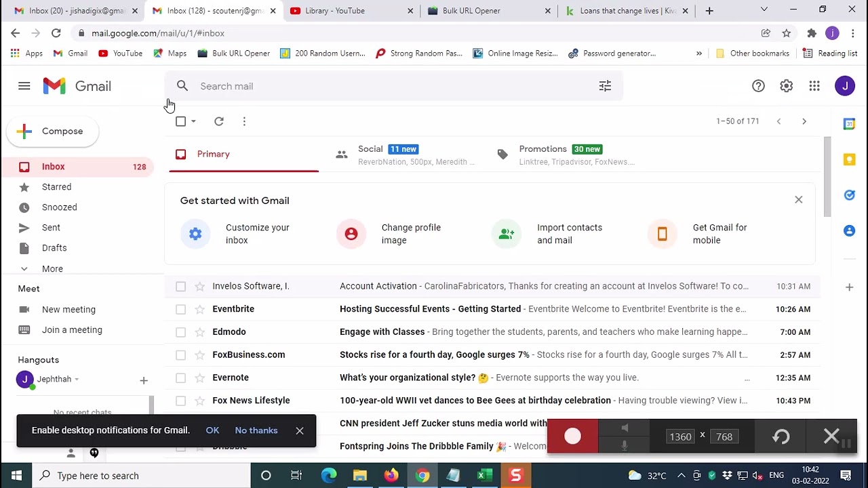Share this page icon in address bar
The height and width of the screenshot is (488, 868).
tap(766, 33)
